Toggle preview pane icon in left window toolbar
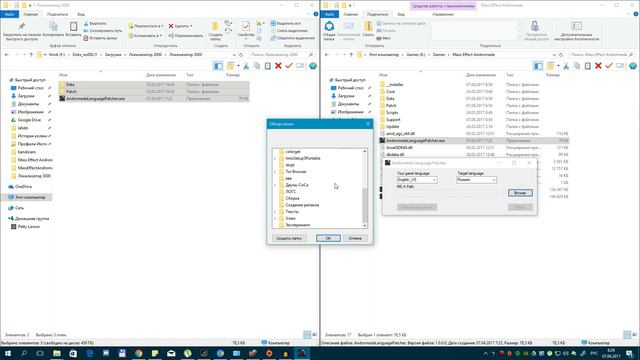640x360 pixels. coord(218,66)
